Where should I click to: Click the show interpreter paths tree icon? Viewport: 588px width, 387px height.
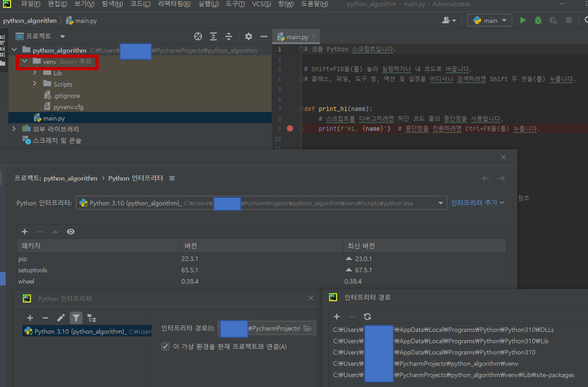pyautogui.click(x=92, y=318)
